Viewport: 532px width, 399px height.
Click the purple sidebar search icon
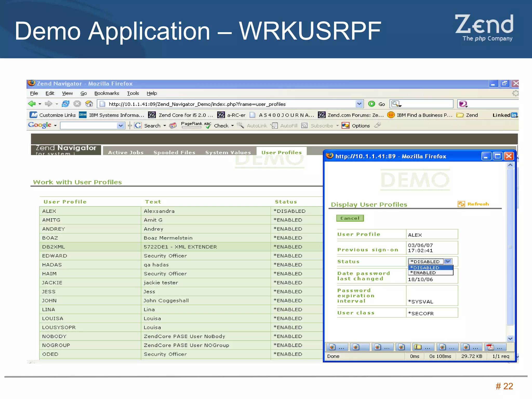(463, 104)
